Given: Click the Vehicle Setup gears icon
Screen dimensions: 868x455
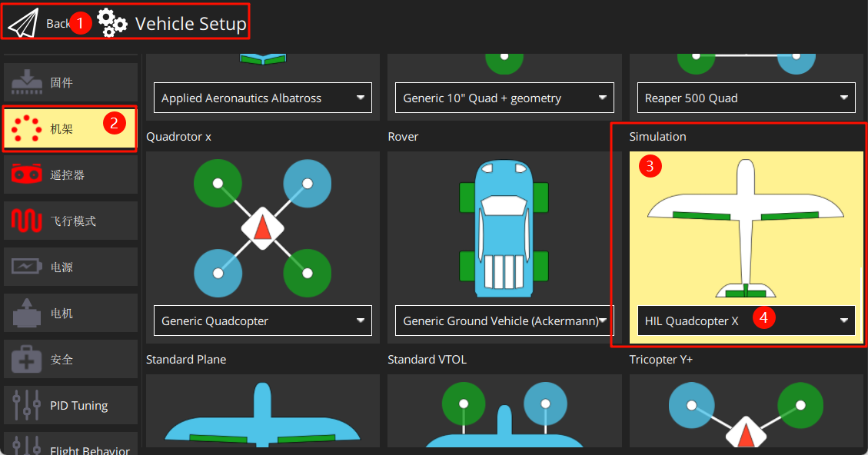Looking at the screenshot, I should coord(112,24).
